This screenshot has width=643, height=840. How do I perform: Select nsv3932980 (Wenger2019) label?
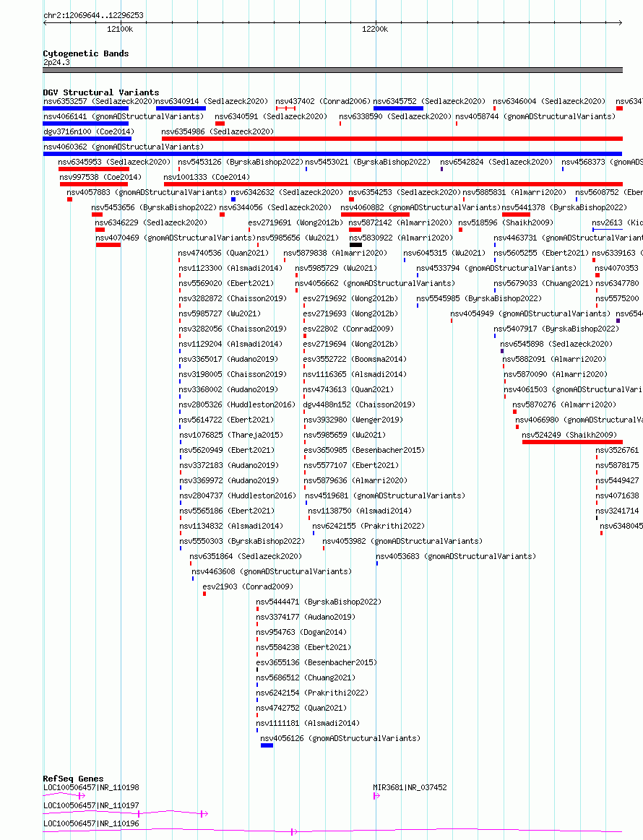[x=354, y=420]
